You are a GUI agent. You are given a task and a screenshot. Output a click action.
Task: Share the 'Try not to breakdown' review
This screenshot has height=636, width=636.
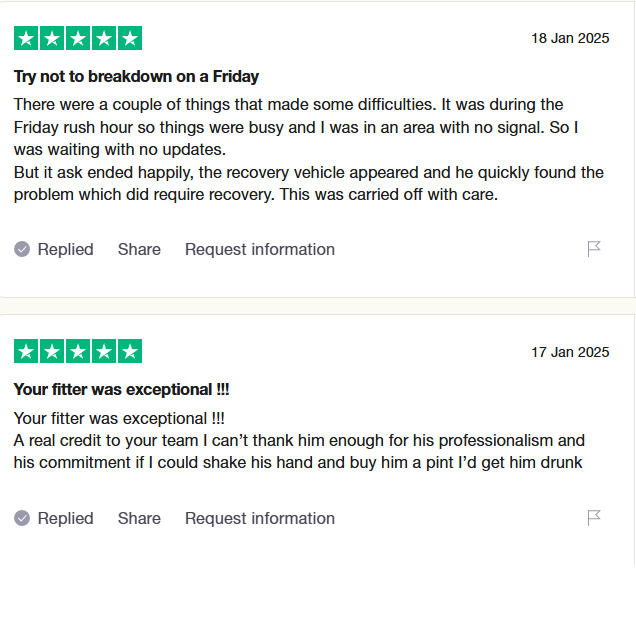(139, 249)
